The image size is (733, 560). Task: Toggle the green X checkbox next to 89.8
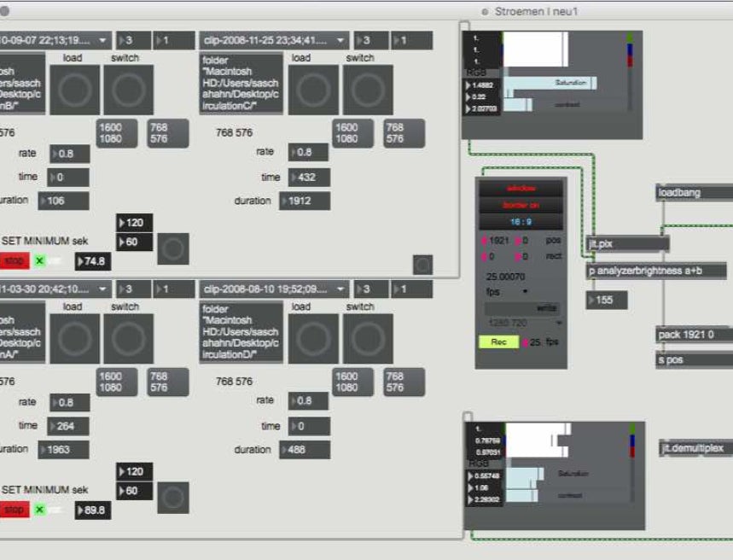click(x=39, y=510)
